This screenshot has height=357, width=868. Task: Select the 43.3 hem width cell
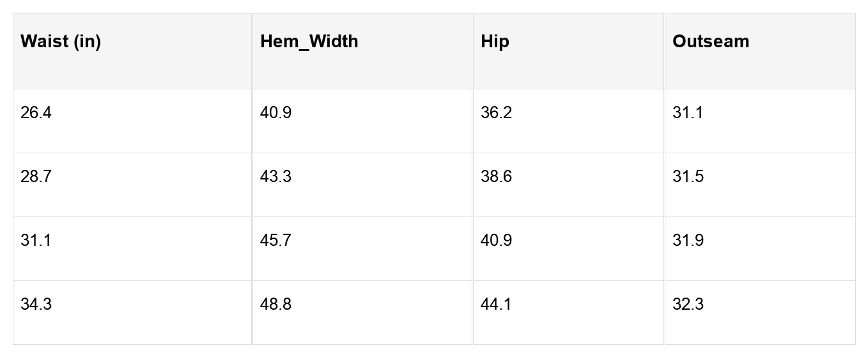click(275, 177)
